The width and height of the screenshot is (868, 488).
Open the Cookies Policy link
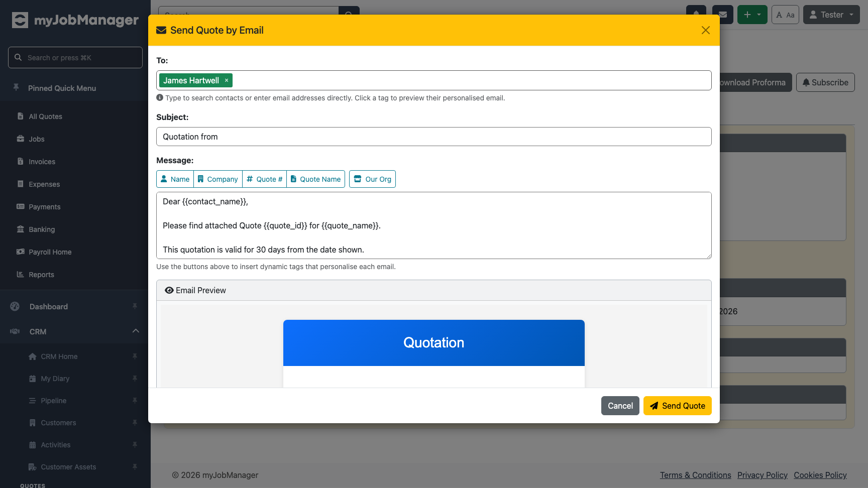tap(820, 475)
